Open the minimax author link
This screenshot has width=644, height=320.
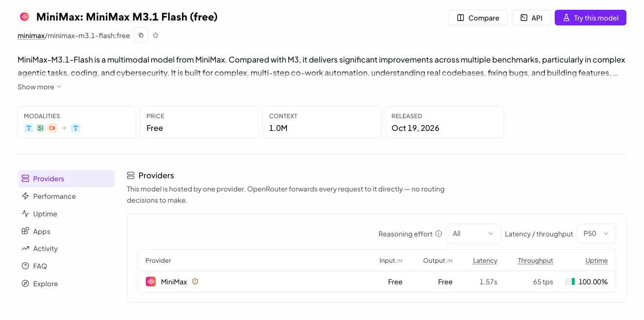tap(31, 36)
